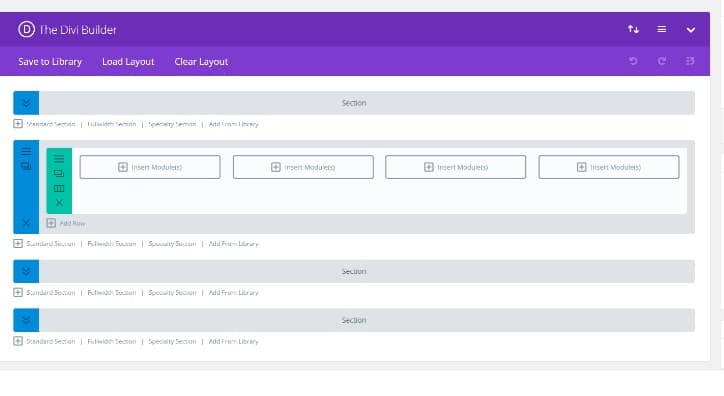
Task: Add Specialty Section beneath the expanded section
Action: [x=172, y=244]
